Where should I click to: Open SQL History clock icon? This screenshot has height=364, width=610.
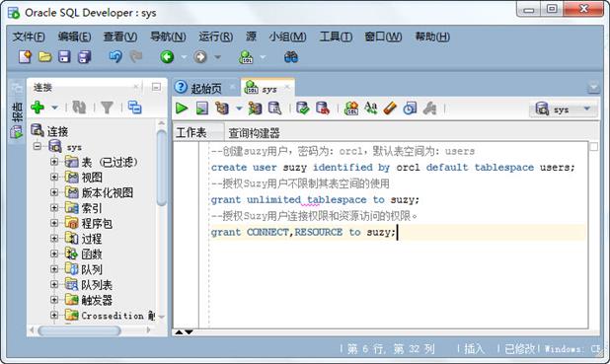(410, 109)
